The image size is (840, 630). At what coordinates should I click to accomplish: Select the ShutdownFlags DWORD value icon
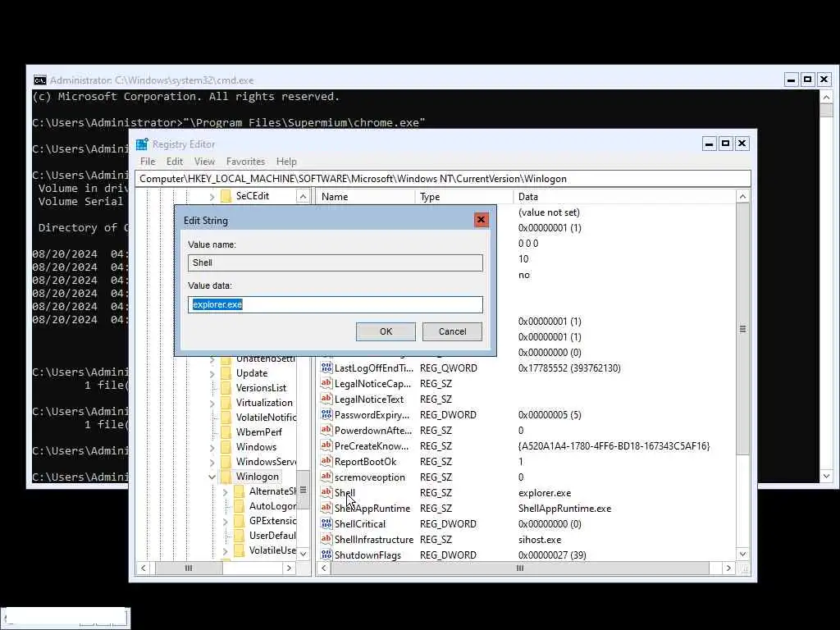coord(326,555)
